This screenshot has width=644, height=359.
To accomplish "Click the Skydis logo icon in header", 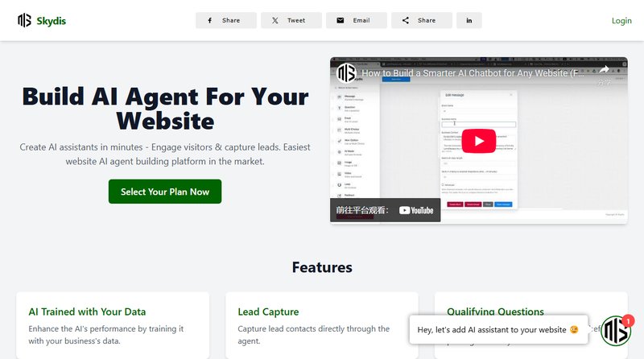I will [24, 20].
